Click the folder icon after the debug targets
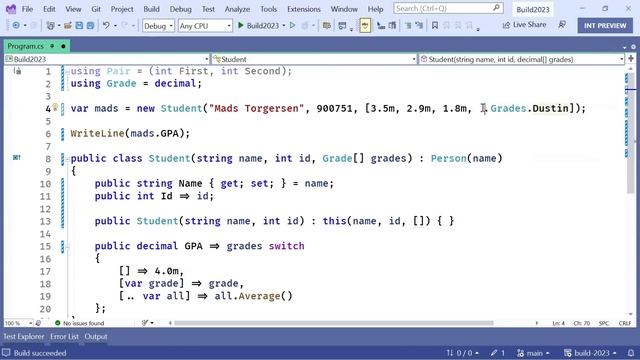The height and width of the screenshot is (360, 640). [327, 25]
